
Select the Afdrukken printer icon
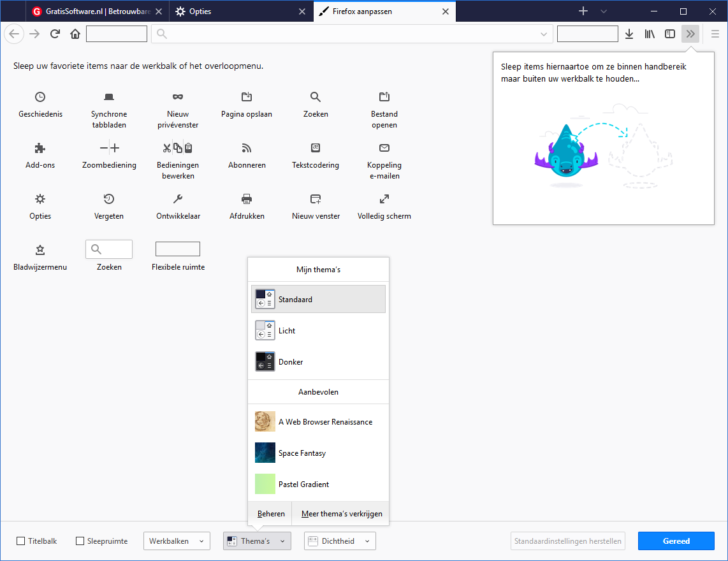tap(247, 199)
